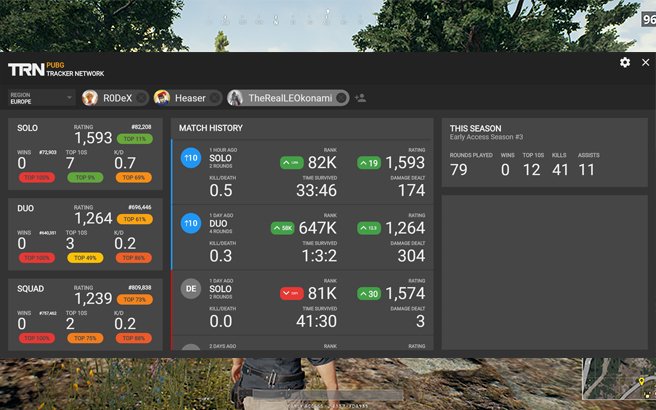Click the TOP 75% squad top-10s badge

click(x=85, y=338)
